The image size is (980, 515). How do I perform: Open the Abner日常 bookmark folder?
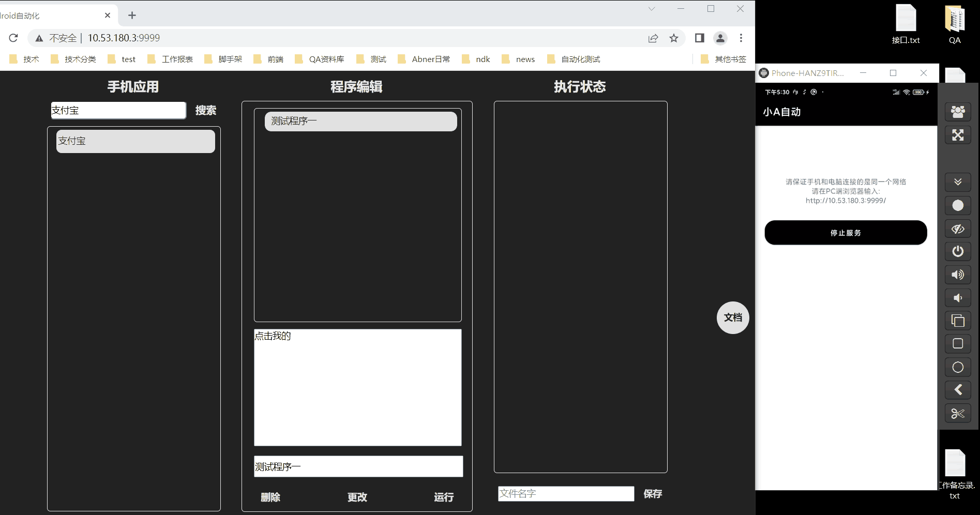[424, 59]
